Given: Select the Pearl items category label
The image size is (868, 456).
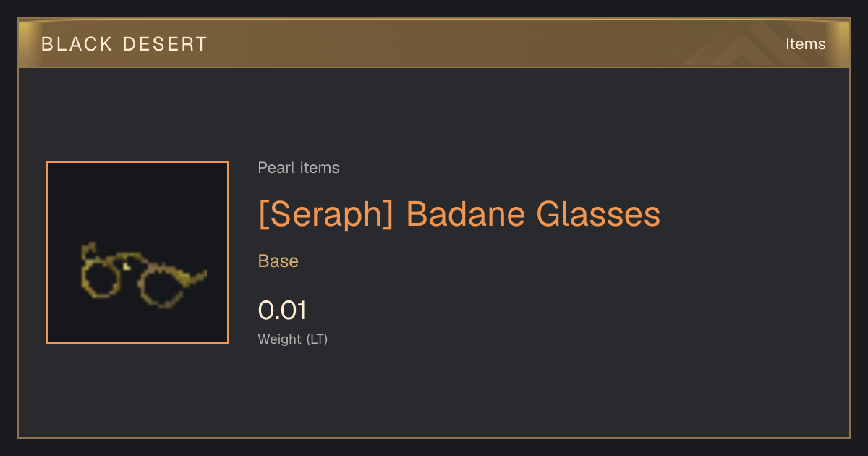Looking at the screenshot, I should pos(299,168).
